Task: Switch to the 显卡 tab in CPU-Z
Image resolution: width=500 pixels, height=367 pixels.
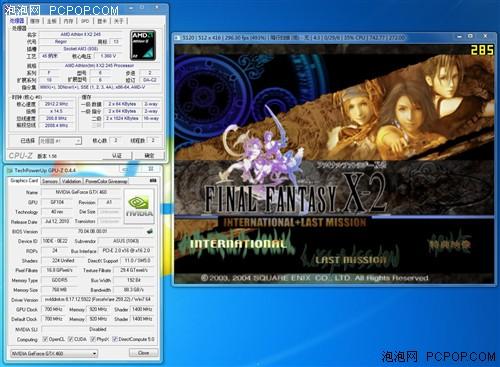Action: click(102, 21)
